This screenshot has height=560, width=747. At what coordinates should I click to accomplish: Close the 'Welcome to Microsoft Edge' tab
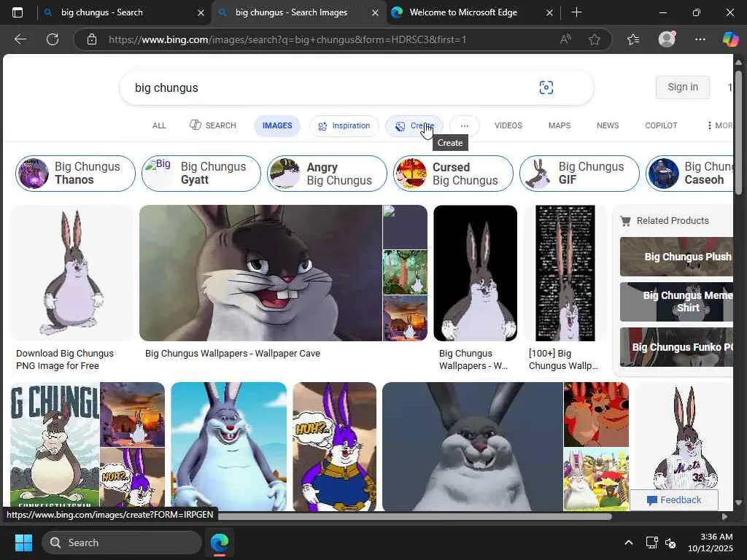[549, 13]
